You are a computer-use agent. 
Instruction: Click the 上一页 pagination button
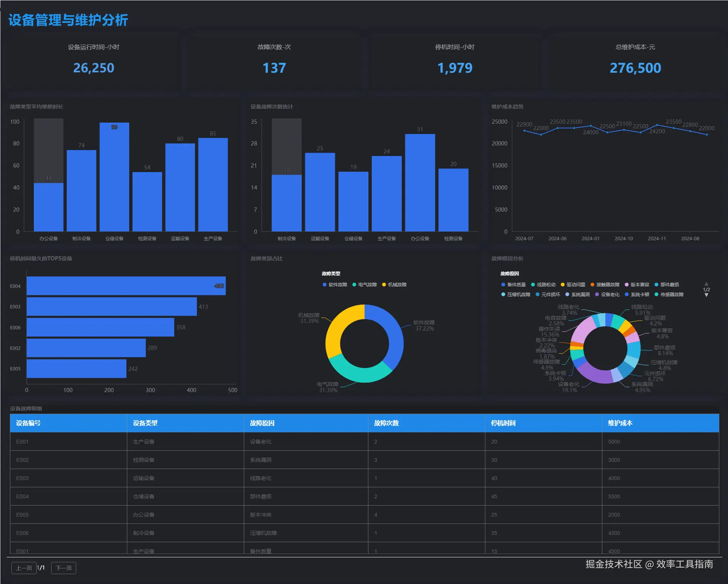point(24,568)
